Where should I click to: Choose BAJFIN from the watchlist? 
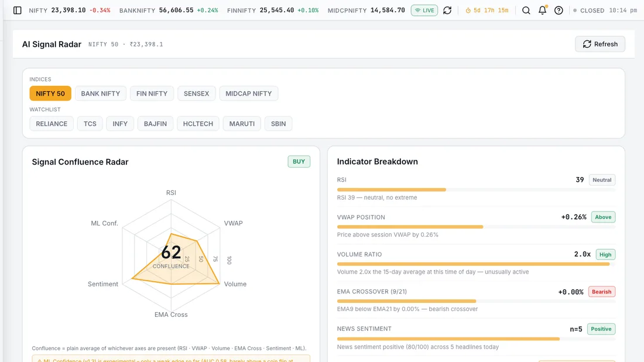pyautogui.click(x=155, y=124)
